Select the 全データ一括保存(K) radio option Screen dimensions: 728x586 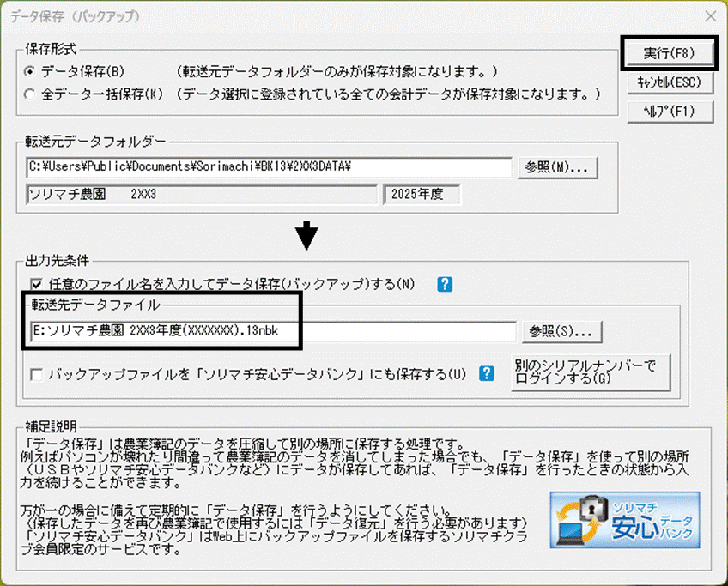(x=29, y=94)
